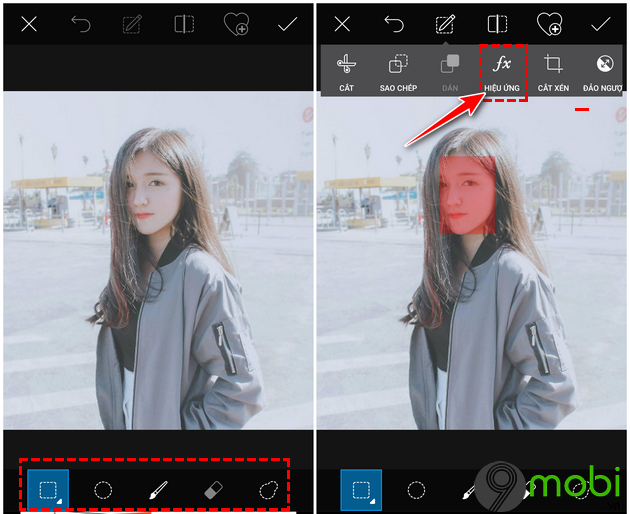Apply with checkmark in right screenshot
Viewport: 630px width, 514px height.
click(x=601, y=24)
